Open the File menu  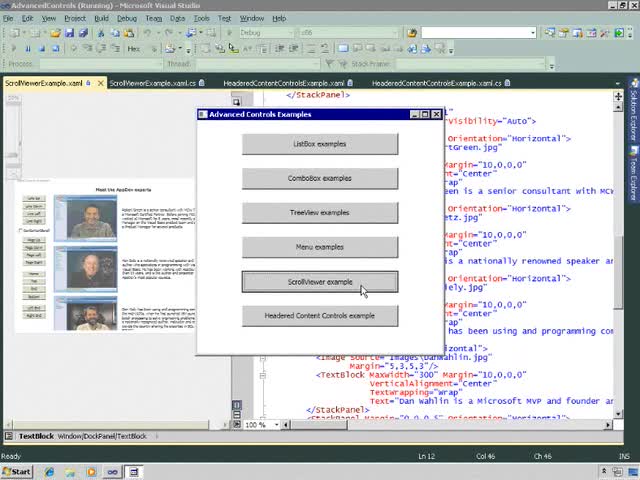click(x=8, y=18)
